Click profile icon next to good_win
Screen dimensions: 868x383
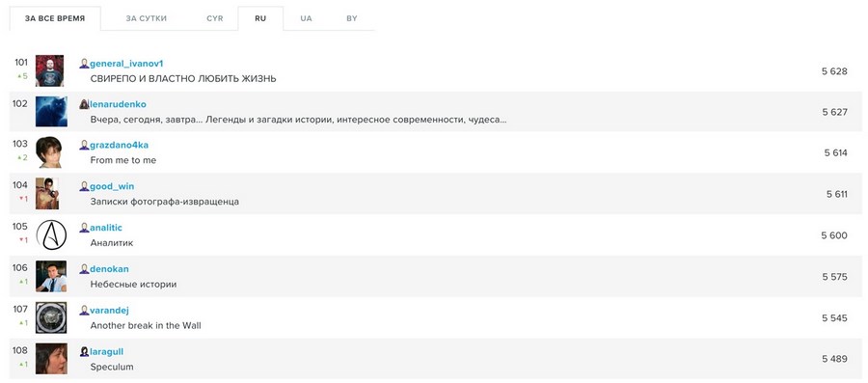point(84,186)
